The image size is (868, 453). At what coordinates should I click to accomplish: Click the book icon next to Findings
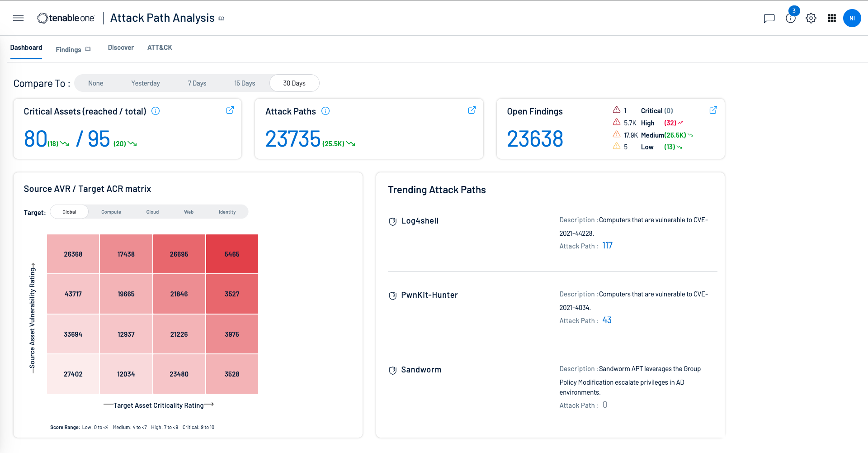(x=88, y=49)
